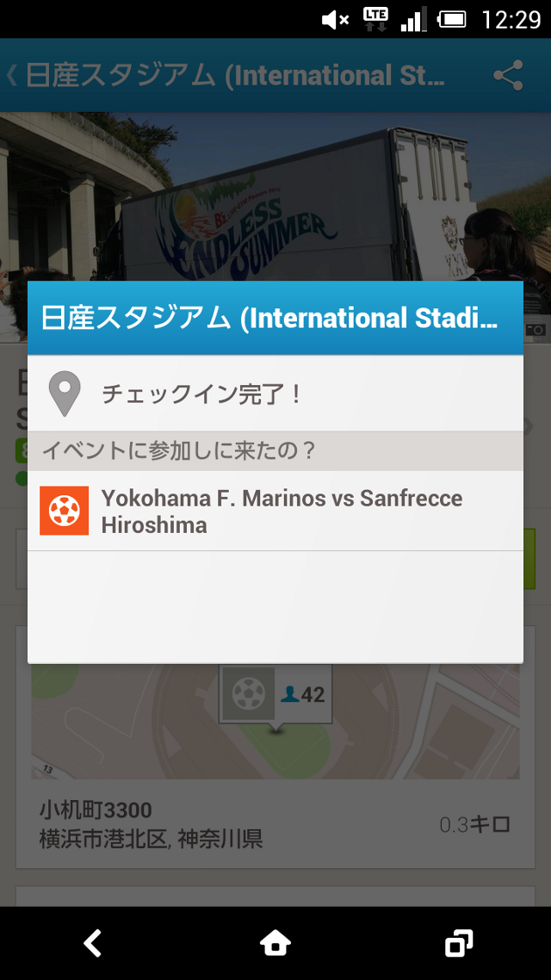Tap the location pin icon in dialog
The image size is (551, 980).
coord(65,394)
